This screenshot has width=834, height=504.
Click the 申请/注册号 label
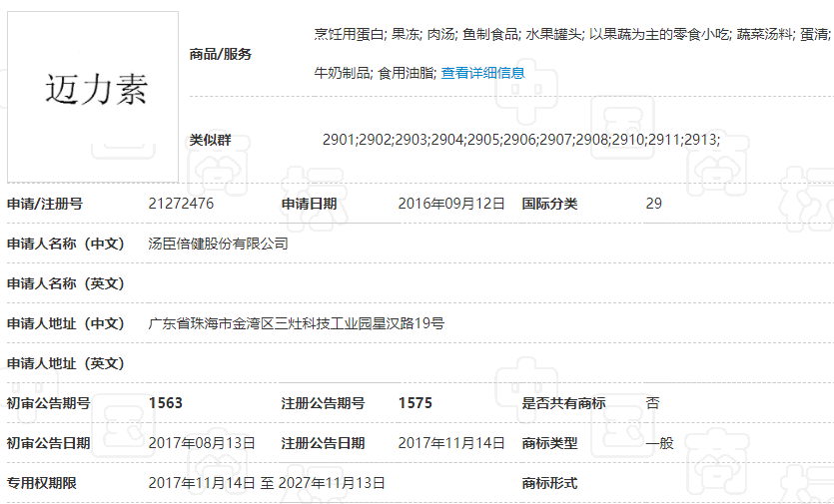(x=45, y=204)
